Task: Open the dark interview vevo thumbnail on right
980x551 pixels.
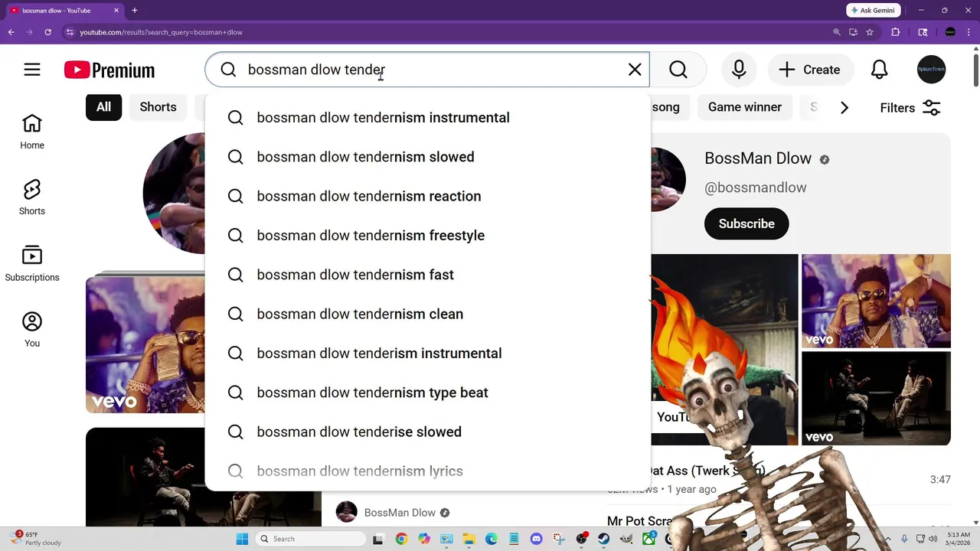Action: (x=876, y=399)
